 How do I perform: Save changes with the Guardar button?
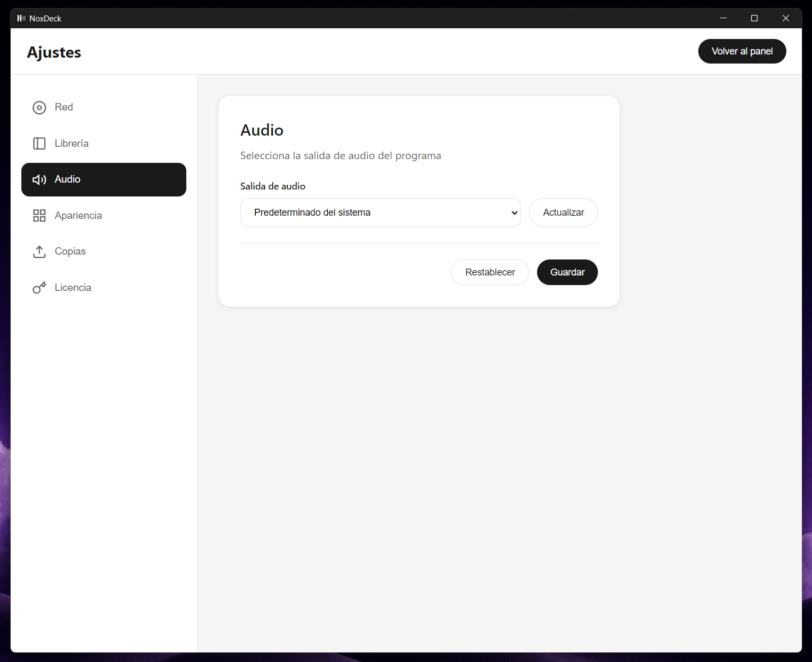click(x=567, y=272)
